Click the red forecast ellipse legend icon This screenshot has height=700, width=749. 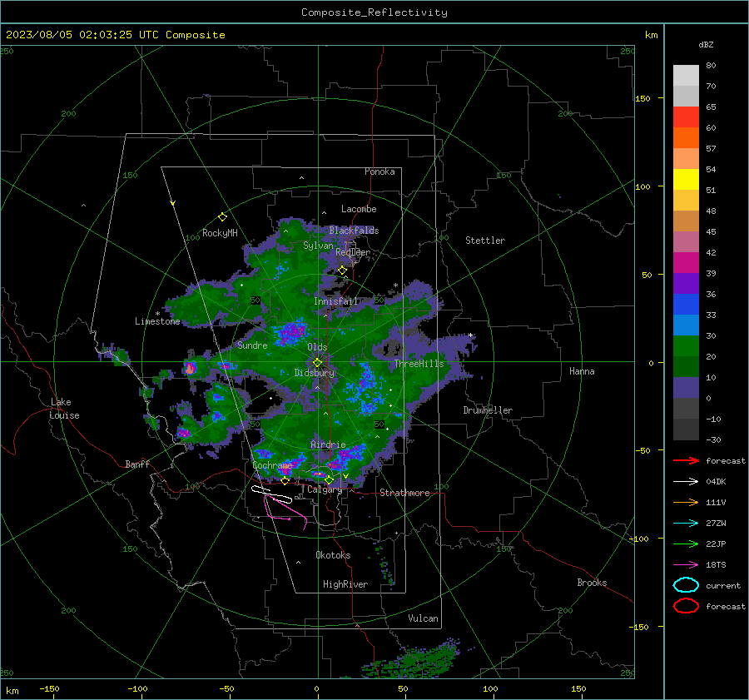(686, 606)
